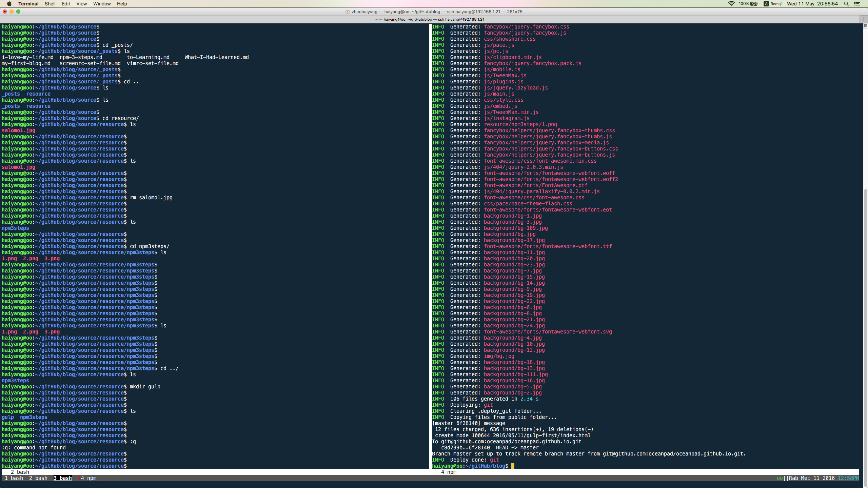Click the yellow minimize window button

(x=12, y=12)
